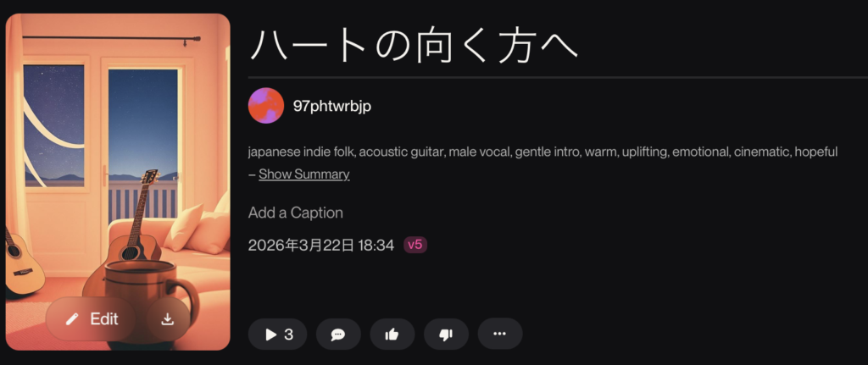Download the cover image via arrow icon
This screenshot has width=868, height=365.
(168, 319)
